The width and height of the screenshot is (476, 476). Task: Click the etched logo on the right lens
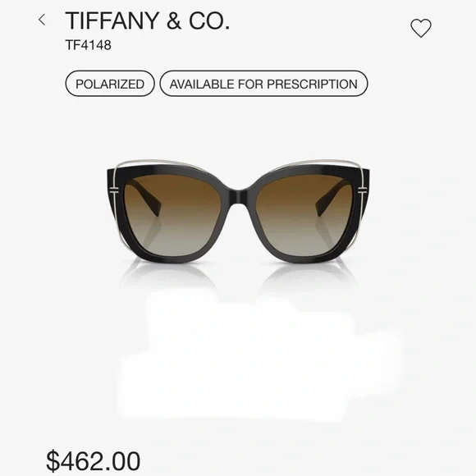click(x=330, y=180)
